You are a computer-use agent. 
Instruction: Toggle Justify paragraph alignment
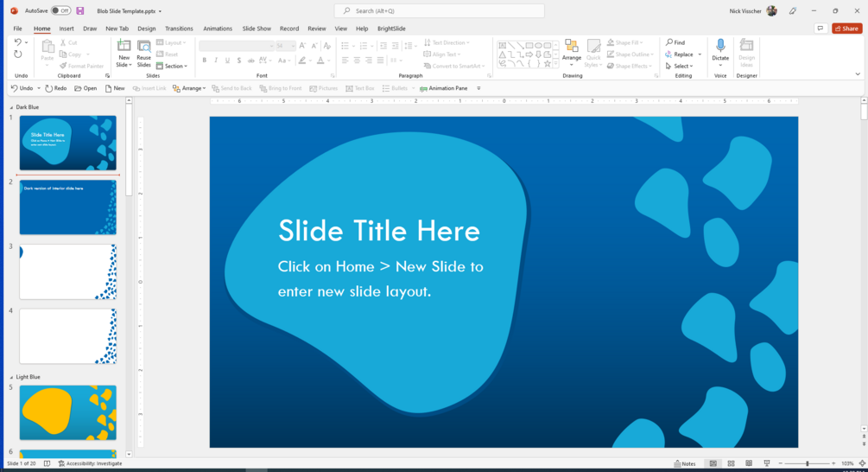click(380, 61)
